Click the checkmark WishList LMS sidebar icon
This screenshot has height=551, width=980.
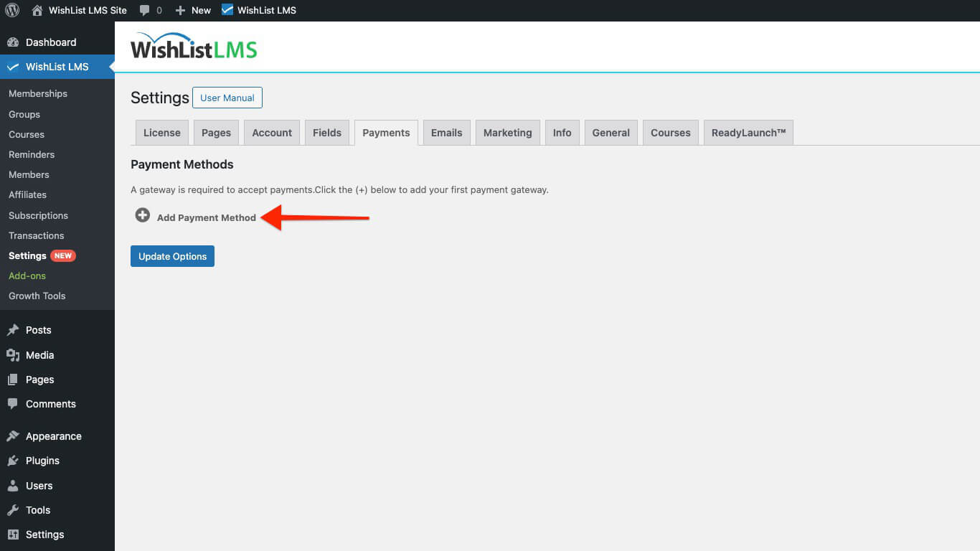click(x=14, y=67)
